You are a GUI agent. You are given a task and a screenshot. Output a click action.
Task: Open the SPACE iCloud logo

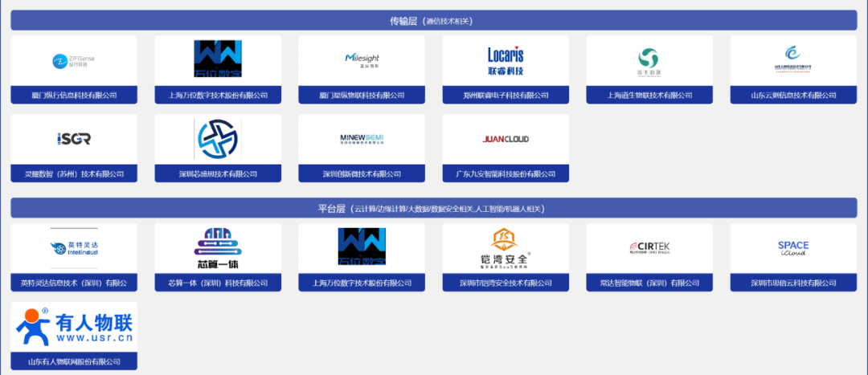point(792,248)
